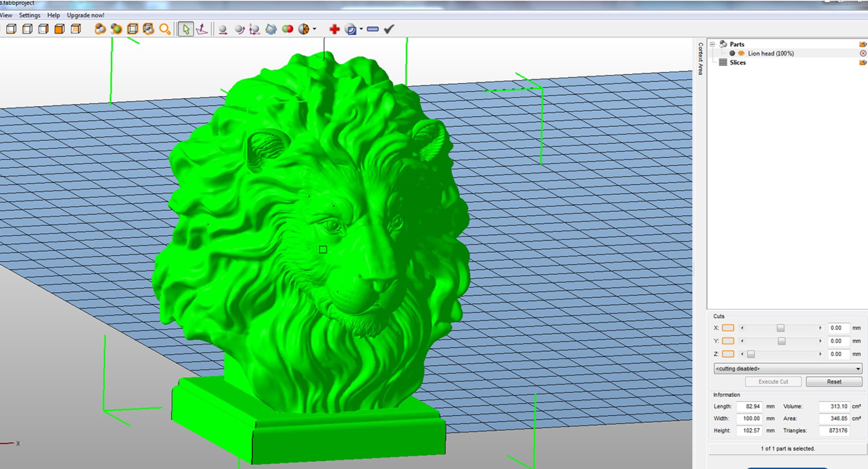Click the cube view icon with the solid orange front face
This screenshot has width=868, height=469.
click(59, 29)
